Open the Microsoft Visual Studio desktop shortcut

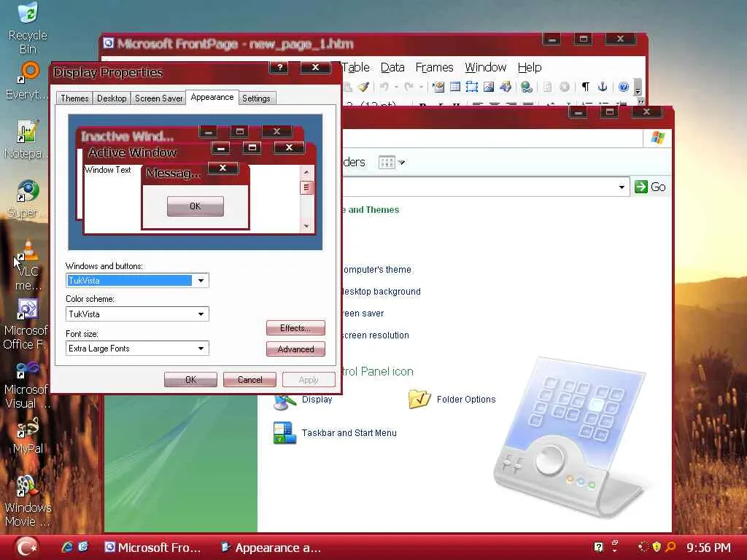27,385
